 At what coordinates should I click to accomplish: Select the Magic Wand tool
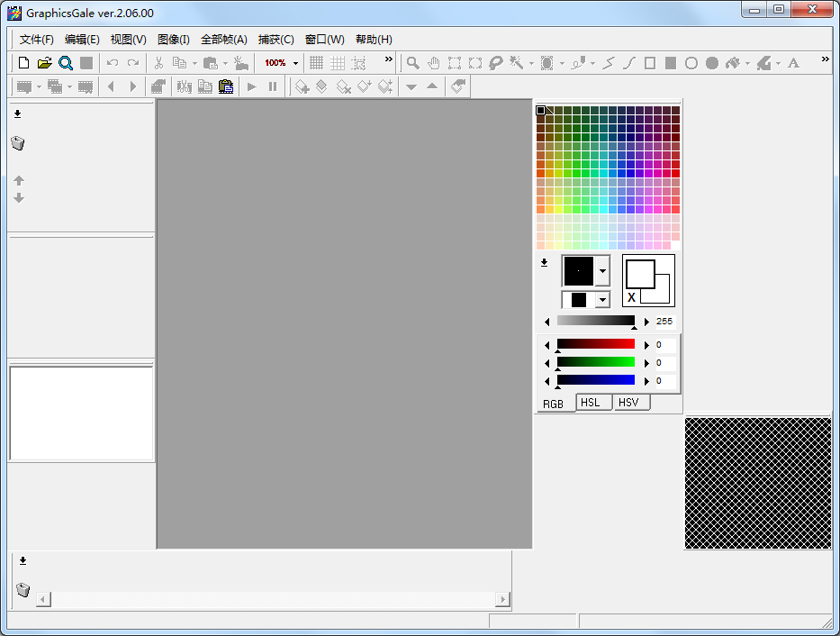517,63
